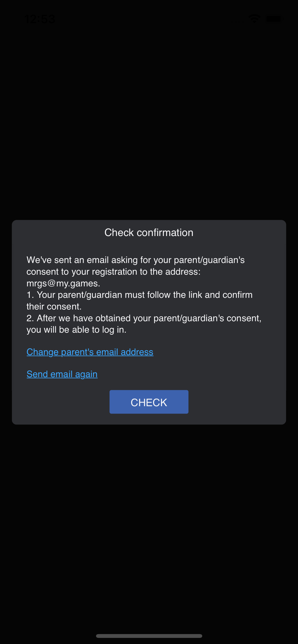Click the step 1 instruction line
Viewport: 298px width, 644px height.
(140, 295)
